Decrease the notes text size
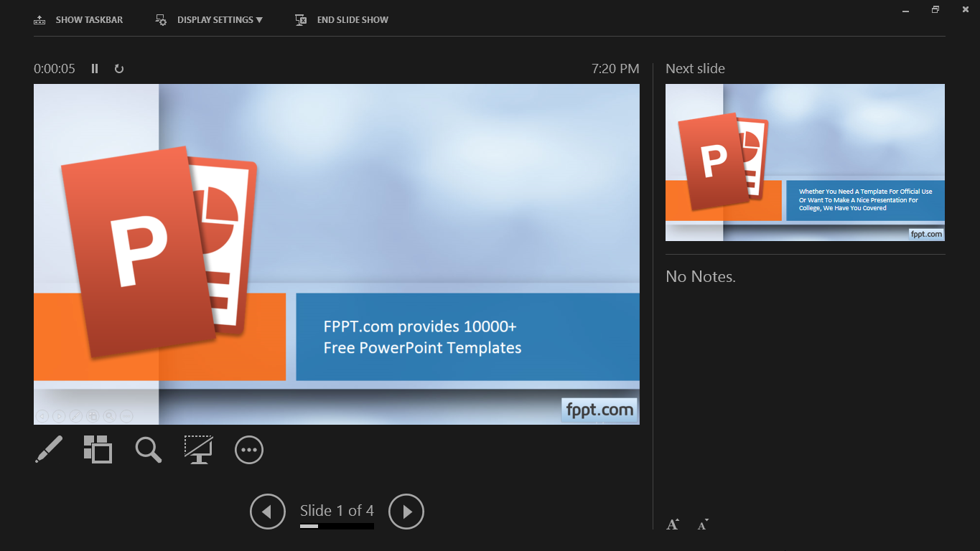 (x=701, y=524)
